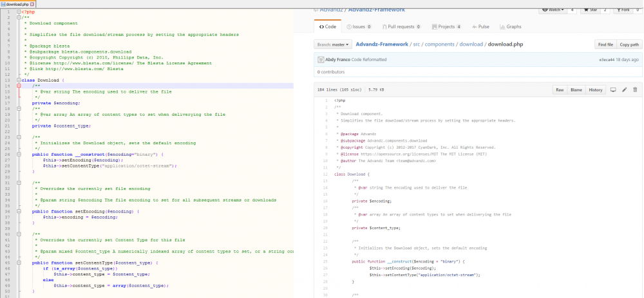Open the src breadcrumb link
This screenshot has width=644, height=298.
[x=417, y=44]
